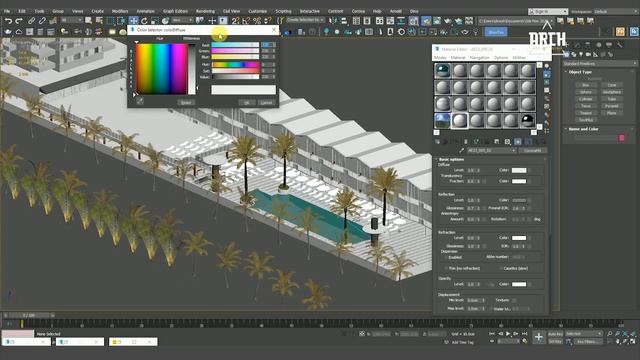The height and width of the screenshot is (360, 640).
Task: Open the Create Selection Set dropdown
Action: tap(305, 20)
